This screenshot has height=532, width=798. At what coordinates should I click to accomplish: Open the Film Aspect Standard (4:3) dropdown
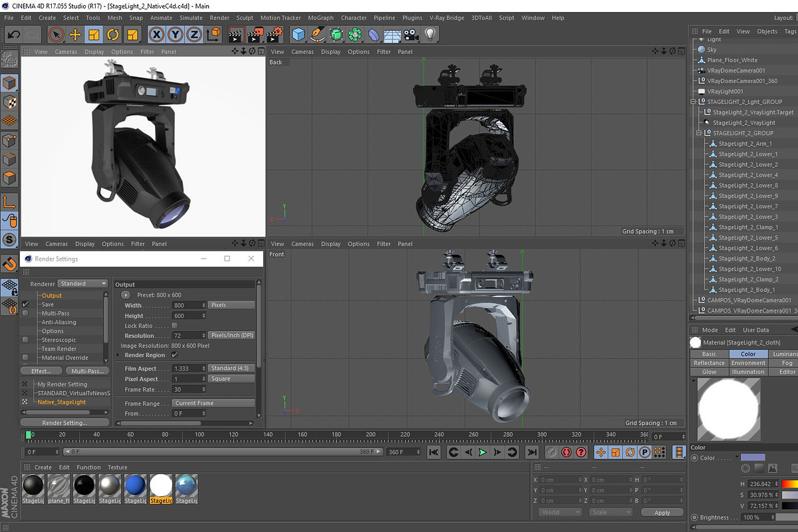pos(231,368)
